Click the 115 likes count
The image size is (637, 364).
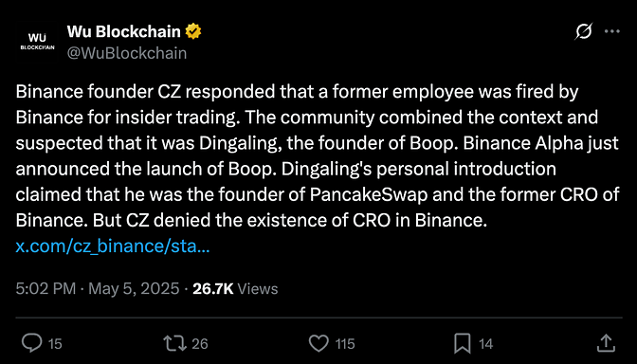(345, 344)
